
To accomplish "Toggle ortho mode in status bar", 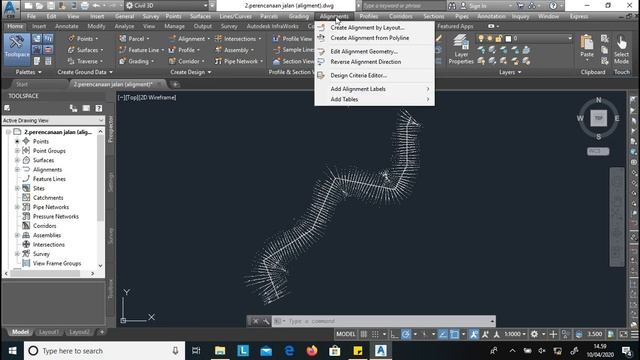I will (x=394, y=334).
